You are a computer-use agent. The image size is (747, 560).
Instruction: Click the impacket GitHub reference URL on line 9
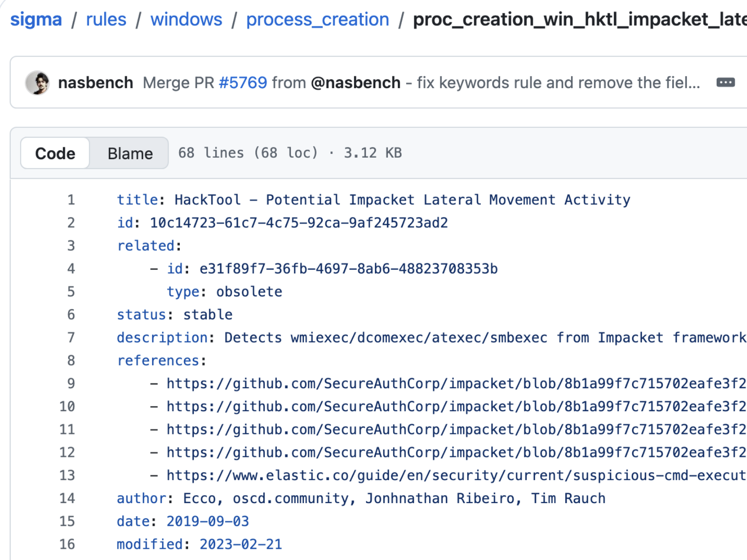[x=456, y=384]
